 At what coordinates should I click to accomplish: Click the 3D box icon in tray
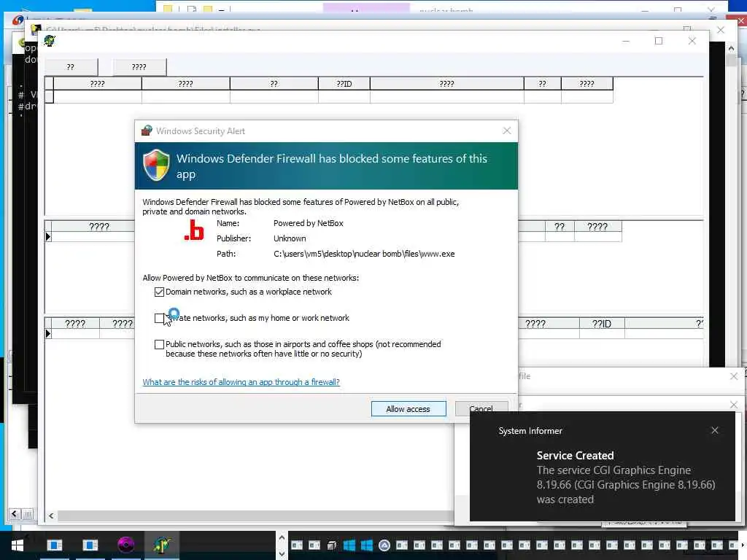[x=332, y=545]
